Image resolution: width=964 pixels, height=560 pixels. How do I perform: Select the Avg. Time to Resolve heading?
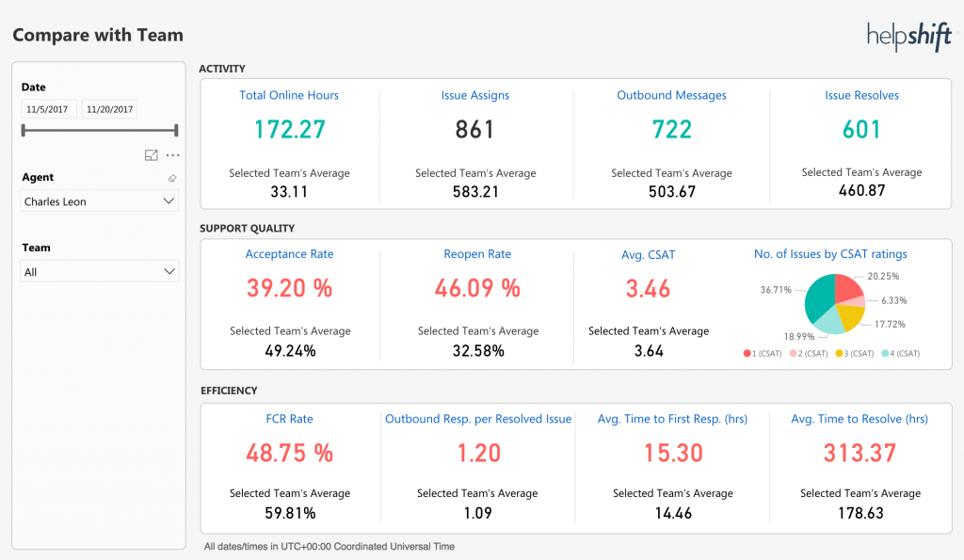click(x=860, y=419)
